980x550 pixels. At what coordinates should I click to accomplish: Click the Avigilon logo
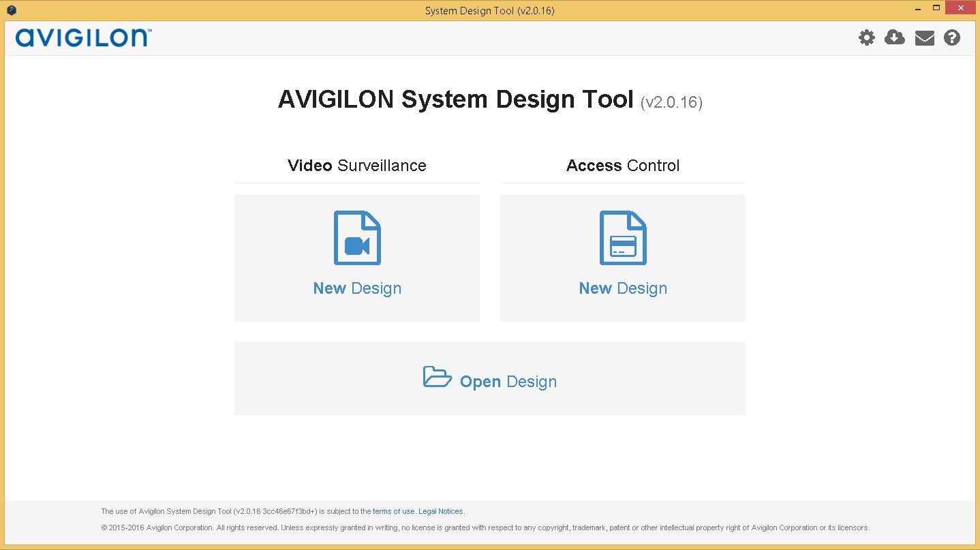coord(83,37)
